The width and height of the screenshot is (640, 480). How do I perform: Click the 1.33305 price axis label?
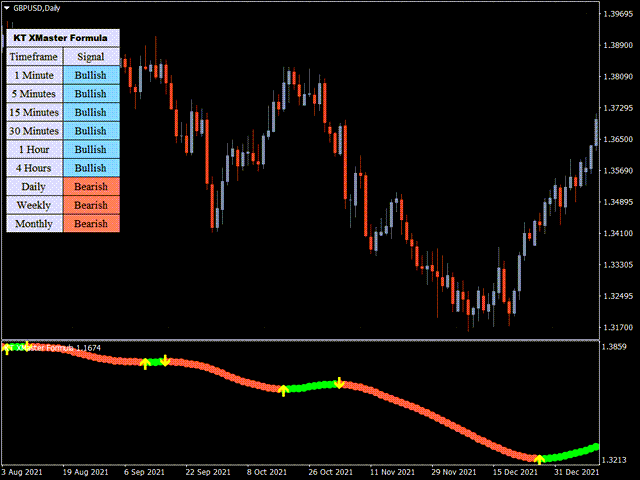tap(618, 265)
